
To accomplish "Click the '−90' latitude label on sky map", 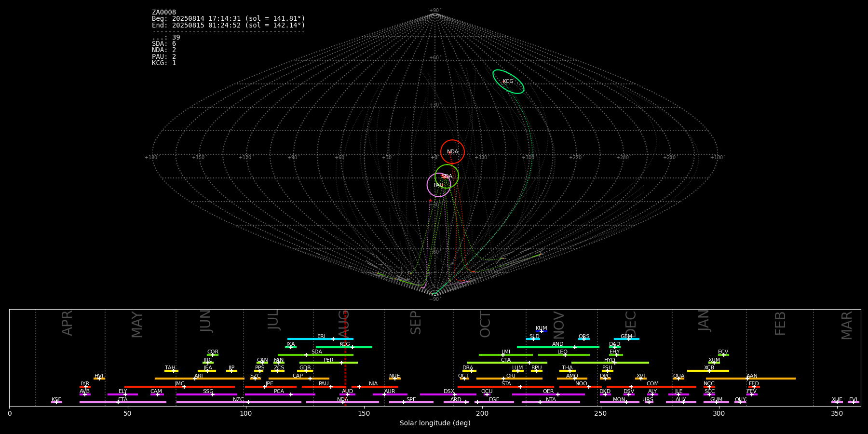I will pos(434,299).
